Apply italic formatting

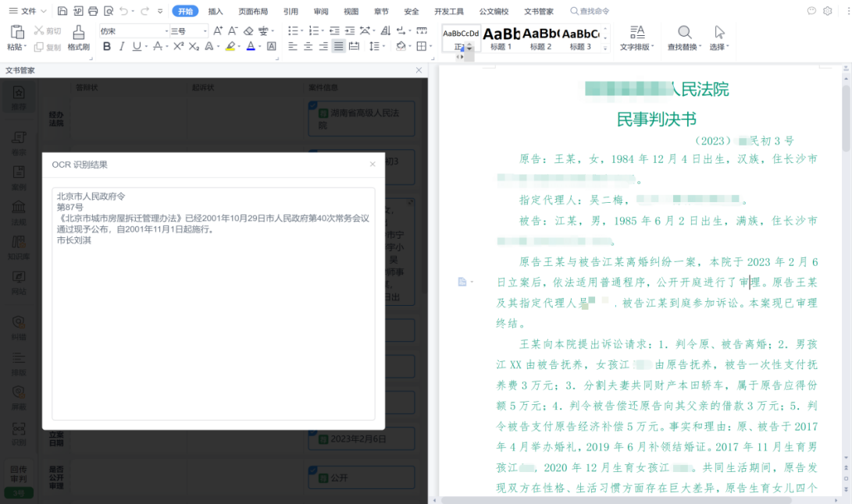(x=122, y=47)
